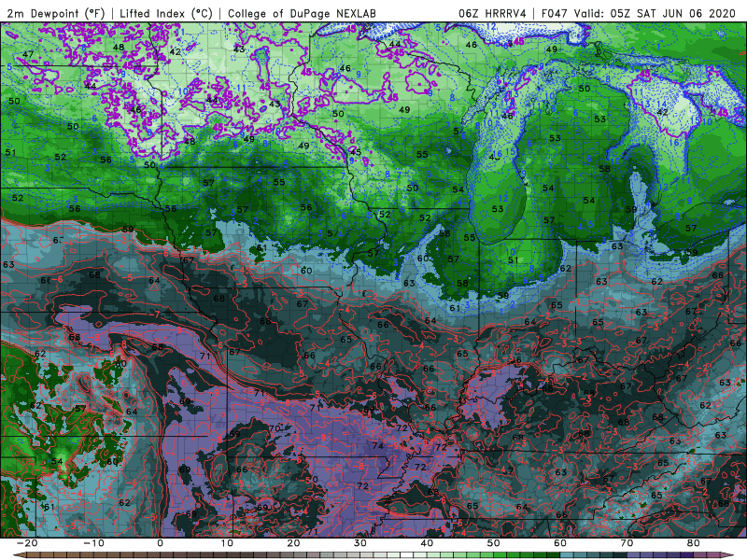Click the '2m Dewpoint (°F)' title text
This screenshot has width=747, height=560.
pos(55,13)
